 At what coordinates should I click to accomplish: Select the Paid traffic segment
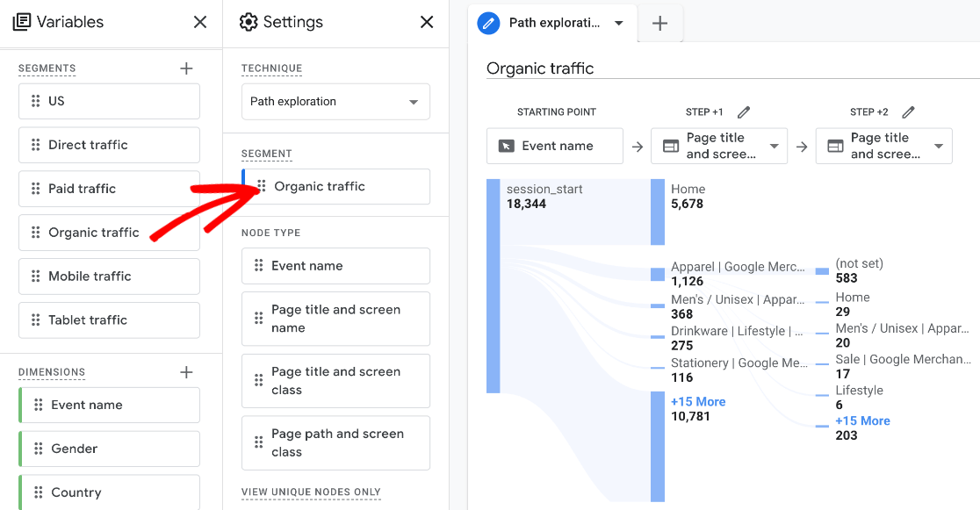[x=109, y=189]
